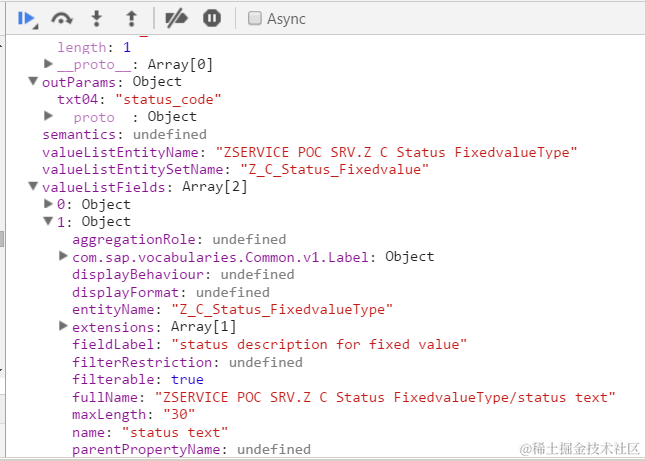The image size is (645, 461).
Task: Enable the Async checkbox
Action: [x=255, y=18]
